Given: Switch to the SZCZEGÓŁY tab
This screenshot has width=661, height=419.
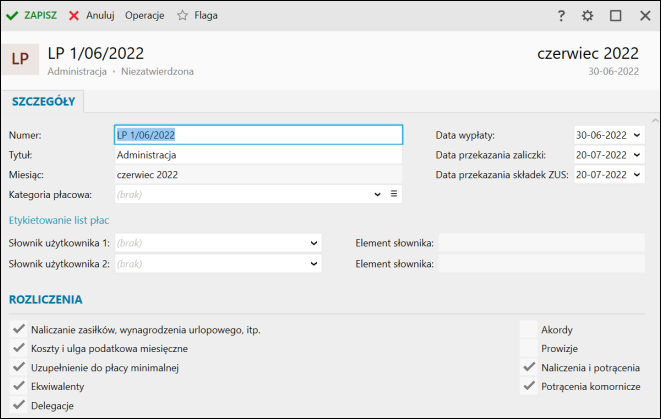Looking at the screenshot, I should click(x=43, y=101).
